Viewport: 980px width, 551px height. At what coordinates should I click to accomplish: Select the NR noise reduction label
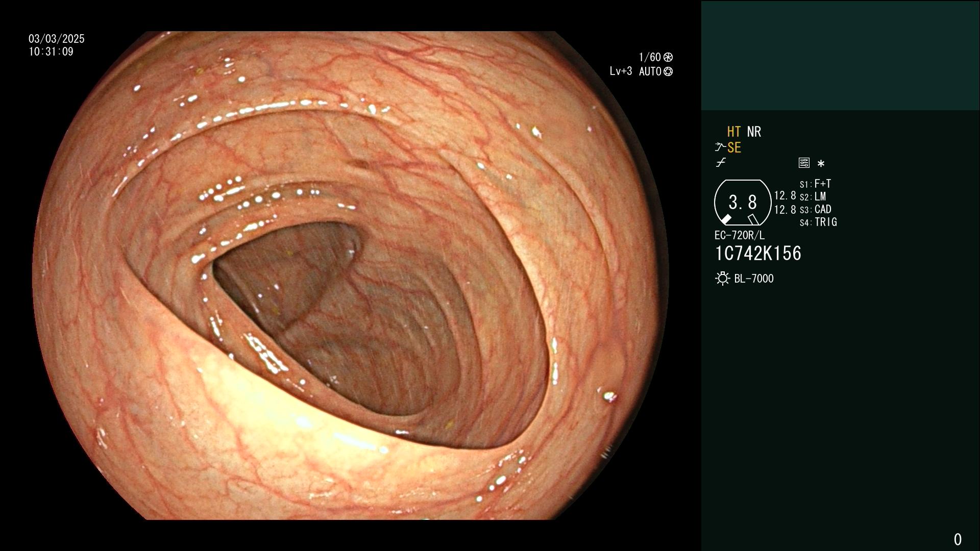point(754,132)
